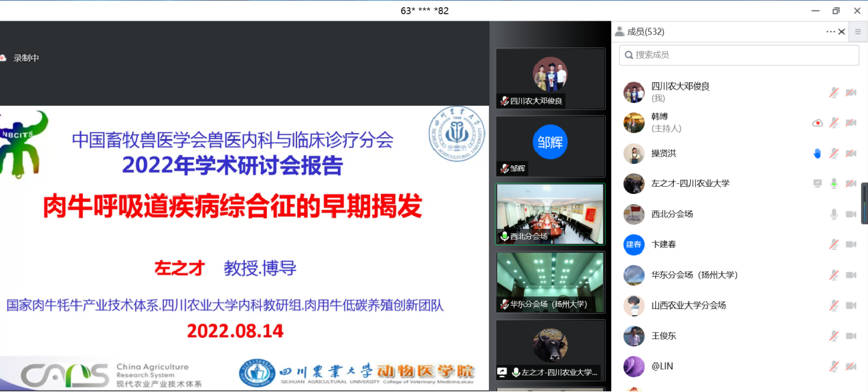Open the hamburger menu beside members panel
This screenshot has height=392, width=868.
pyautogui.click(x=858, y=31)
